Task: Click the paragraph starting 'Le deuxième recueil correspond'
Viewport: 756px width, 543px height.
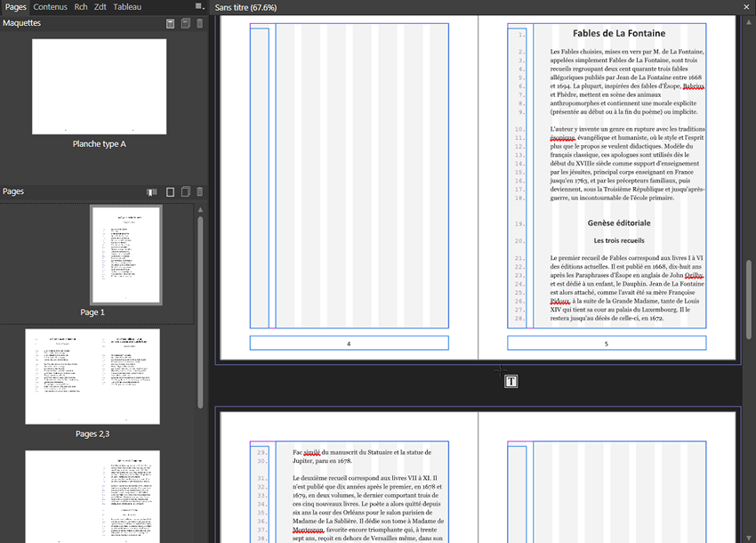Action: click(367, 507)
